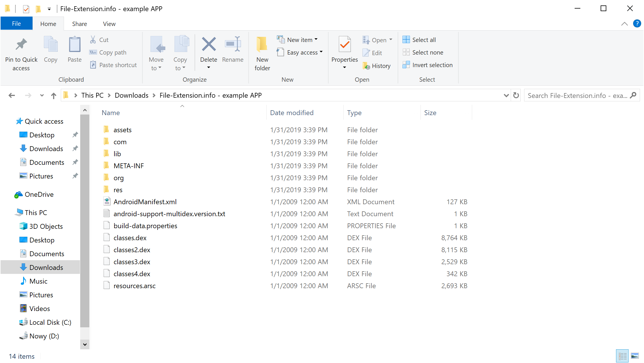Viewport: 644px width, 363px height.
Task: Select the Invert selection icon
Action: tap(405, 65)
